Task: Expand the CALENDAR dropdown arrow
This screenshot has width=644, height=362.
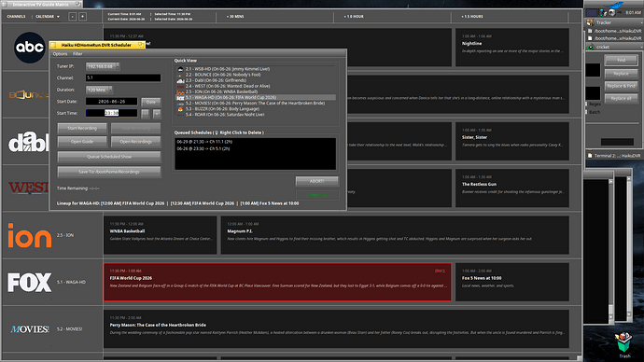Action: point(58,17)
